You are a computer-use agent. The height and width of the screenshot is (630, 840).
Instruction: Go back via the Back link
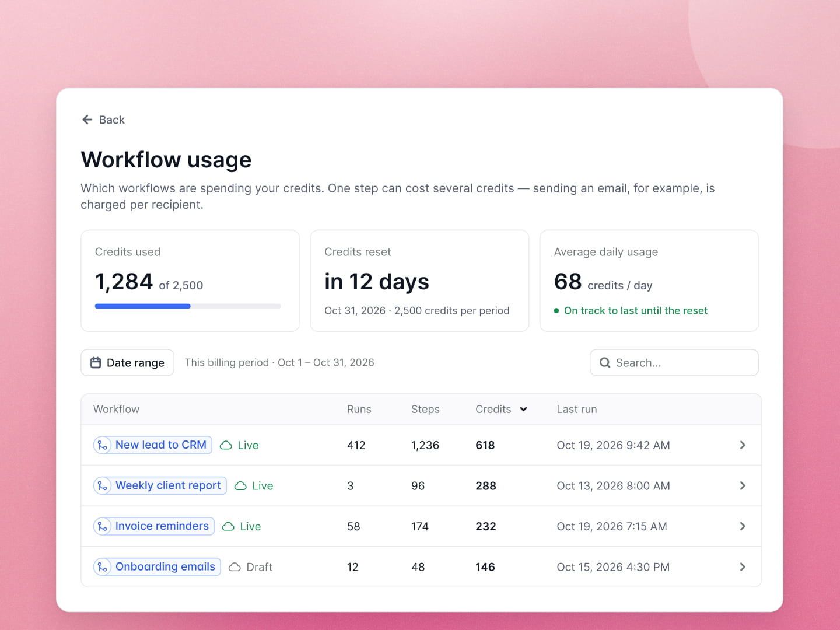point(103,120)
